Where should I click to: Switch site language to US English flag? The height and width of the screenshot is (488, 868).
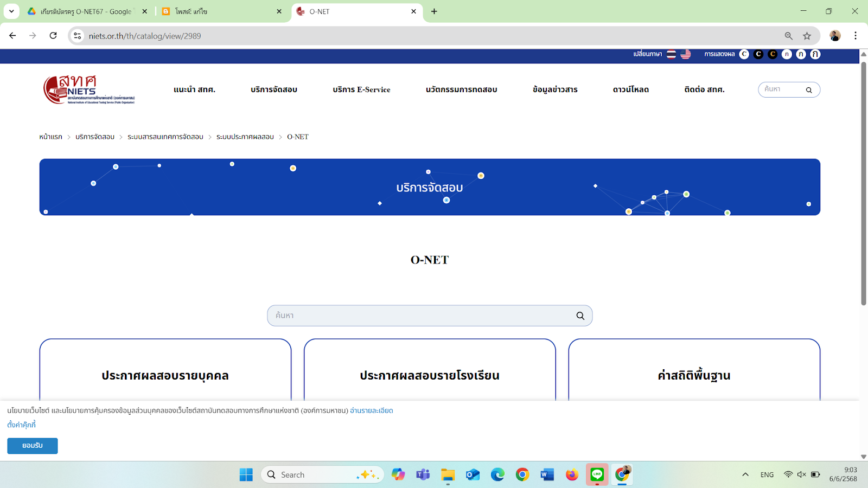686,54
